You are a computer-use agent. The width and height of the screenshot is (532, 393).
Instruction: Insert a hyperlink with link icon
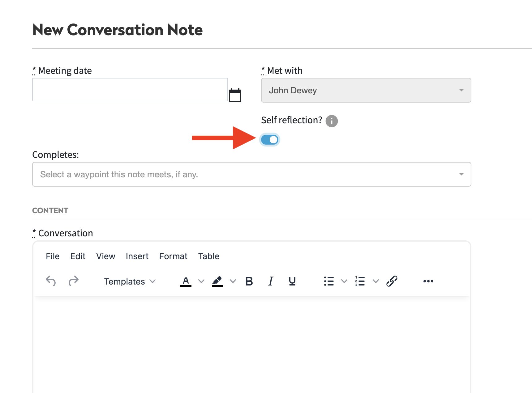tap(392, 281)
